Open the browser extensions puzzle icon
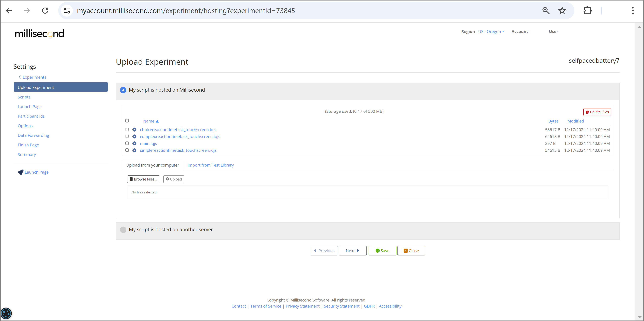The image size is (644, 321). point(587,11)
